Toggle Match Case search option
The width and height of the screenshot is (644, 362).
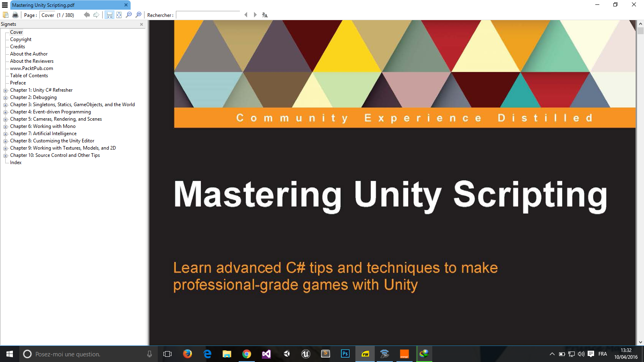point(265,15)
